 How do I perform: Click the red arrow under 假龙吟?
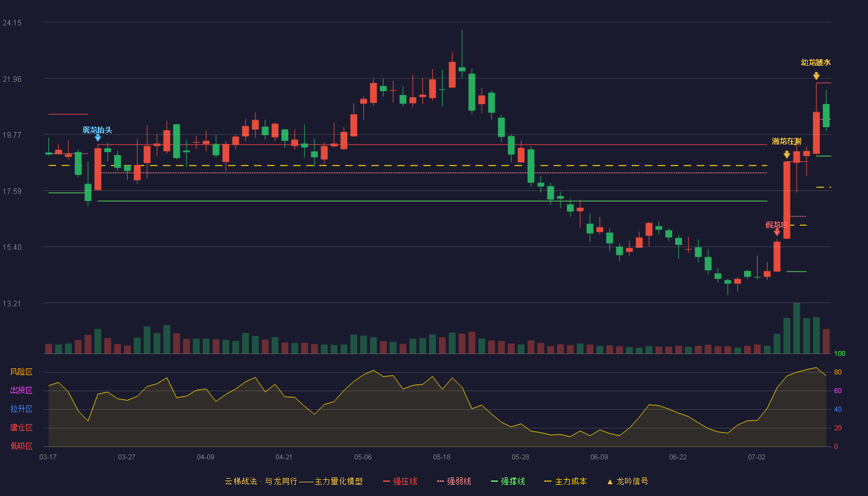point(777,232)
